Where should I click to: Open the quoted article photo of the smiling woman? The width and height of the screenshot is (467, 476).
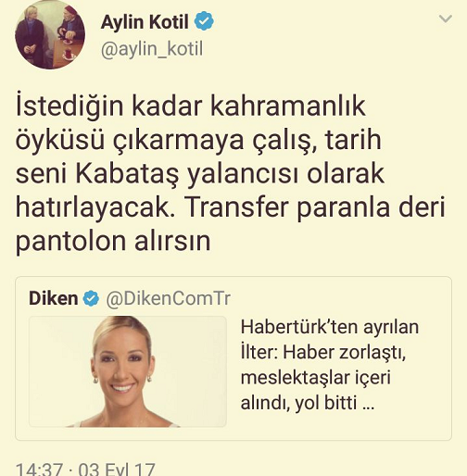pos(128,371)
